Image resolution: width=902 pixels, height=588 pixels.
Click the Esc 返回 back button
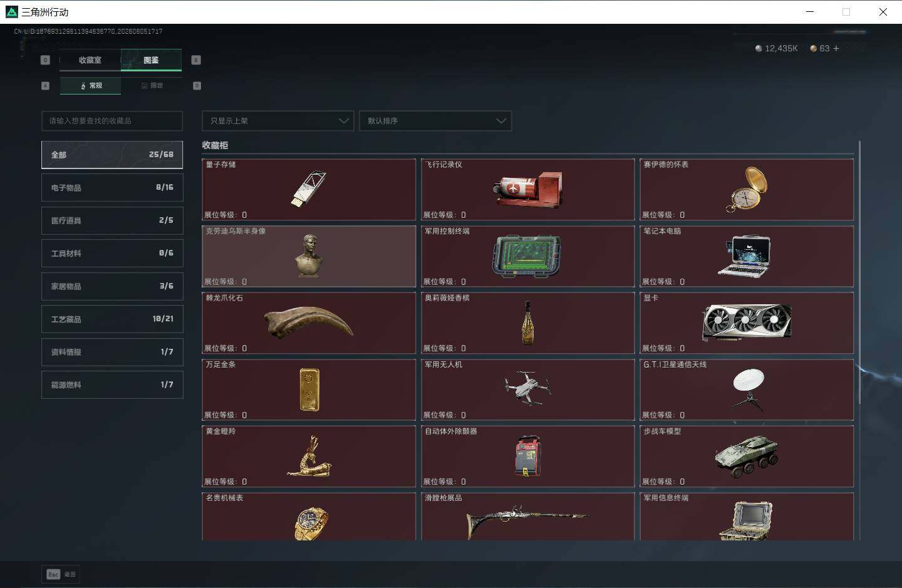pyautogui.click(x=61, y=574)
